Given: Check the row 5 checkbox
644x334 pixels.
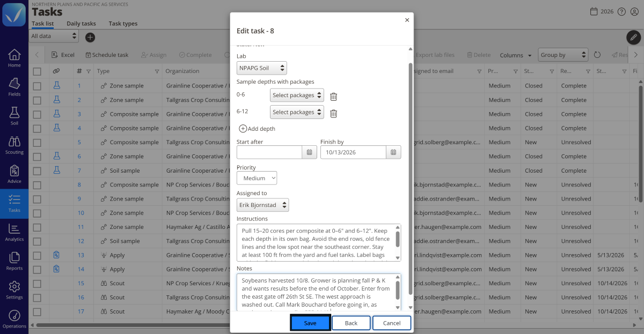Looking at the screenshot, I should pyautogui.click(x=37, y=142).
